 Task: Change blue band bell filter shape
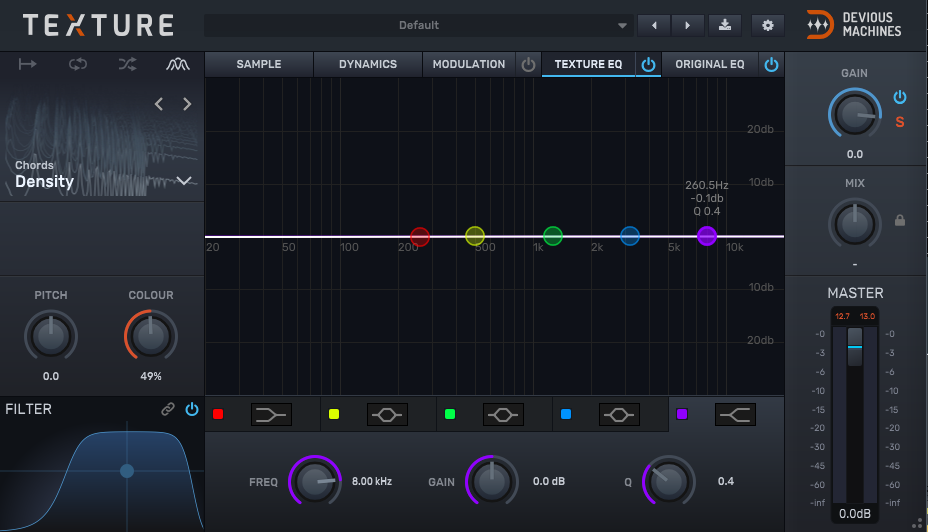click(620, 414)
